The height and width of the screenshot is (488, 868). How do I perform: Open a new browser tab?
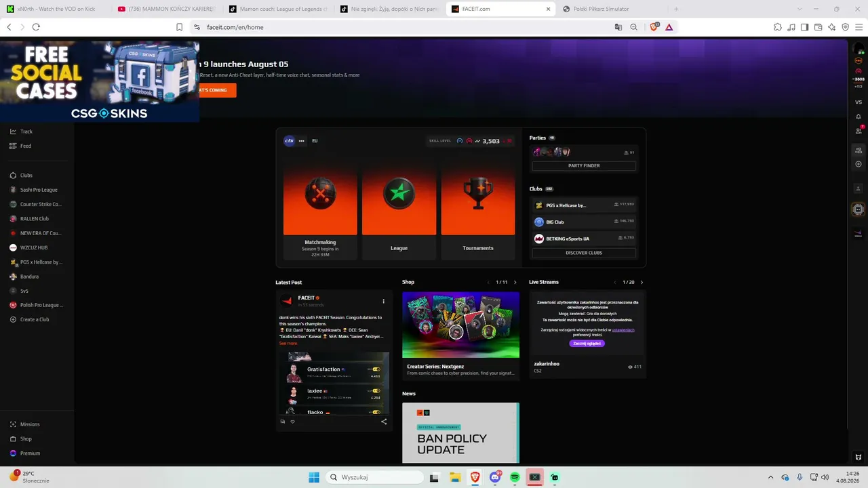coord(675,9)
